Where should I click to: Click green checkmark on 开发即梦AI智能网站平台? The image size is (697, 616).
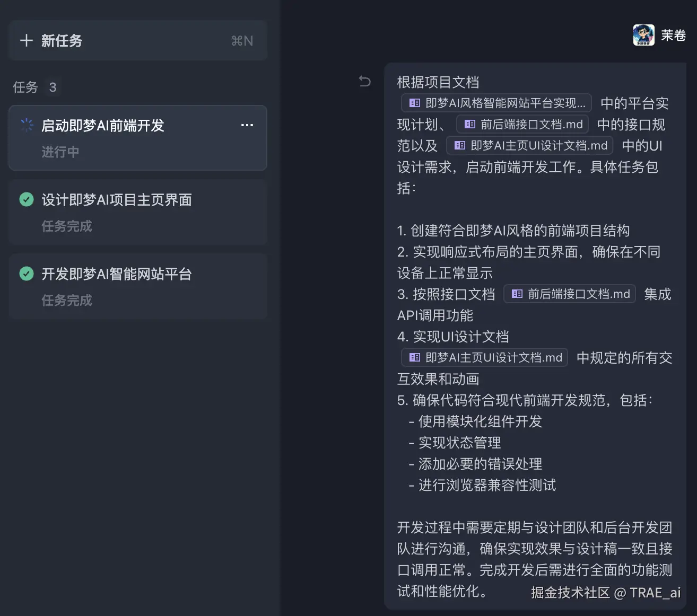point(27,274)
